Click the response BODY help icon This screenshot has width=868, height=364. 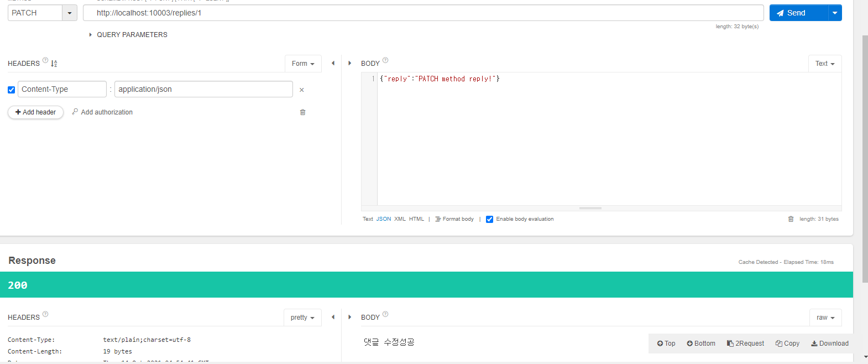(385, 314)
